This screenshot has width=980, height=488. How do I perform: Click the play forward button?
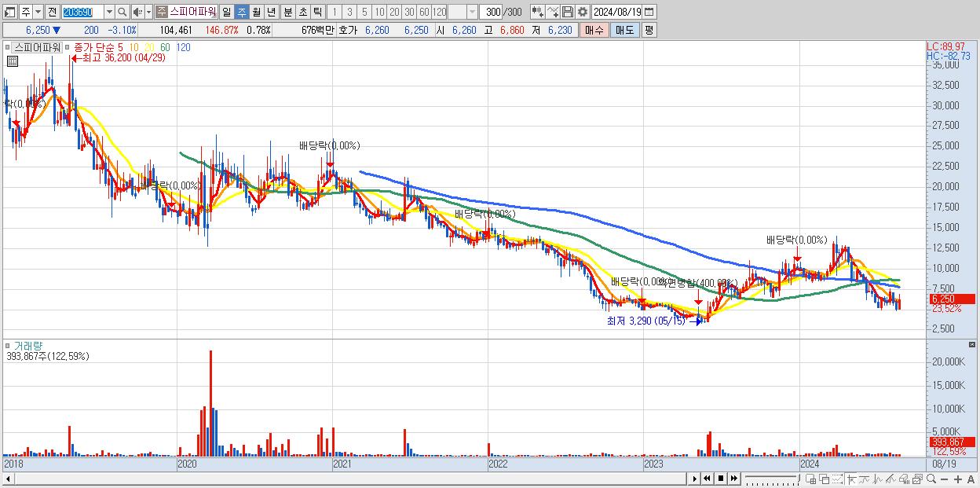[x=695, y=479]
